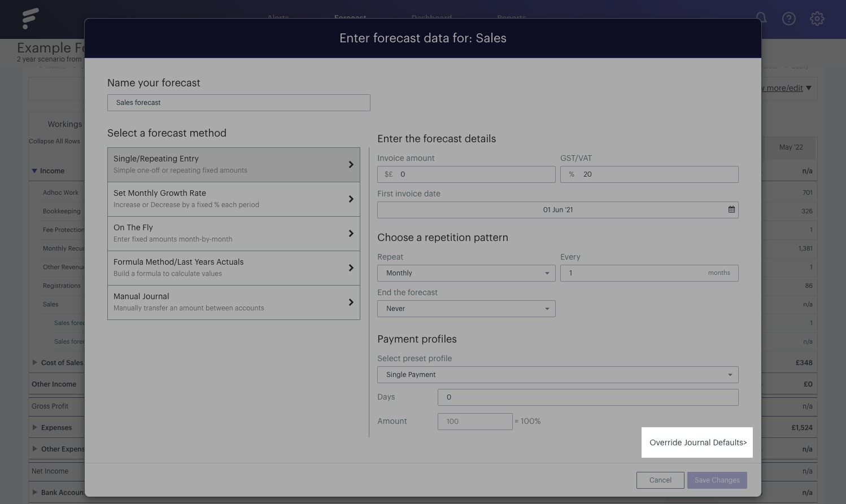The width and height of the screenshot is (846, 504).
Task: Open the settings gear icon
Action: (x=817, y=19)
